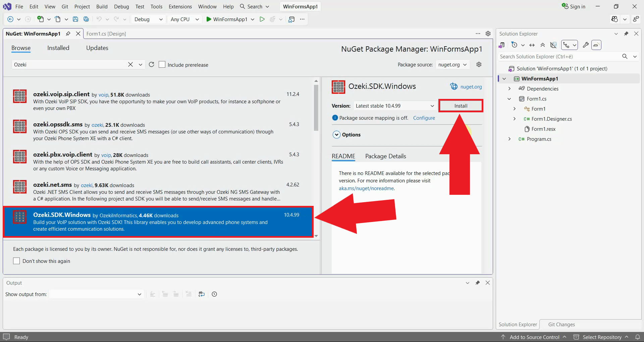Click the Undo toolbar icon
Viewport: 644px width, 342px height.
(x=99, y=19)
